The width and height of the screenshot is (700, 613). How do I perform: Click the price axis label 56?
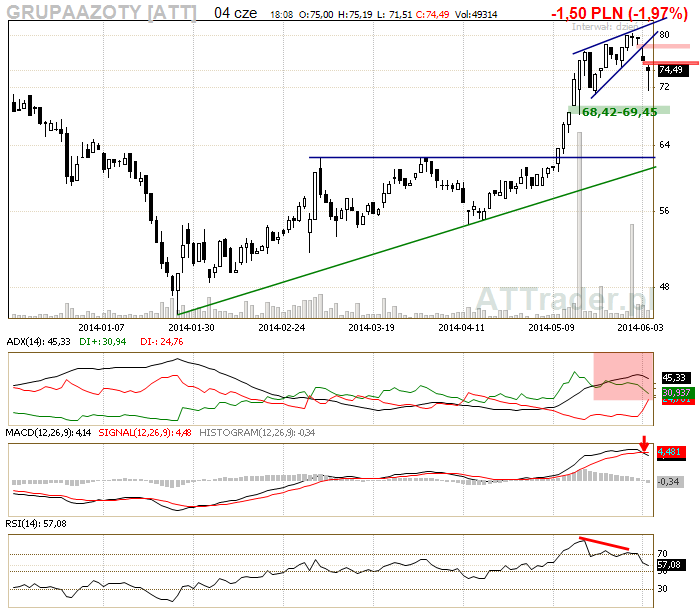click(664, 211)
